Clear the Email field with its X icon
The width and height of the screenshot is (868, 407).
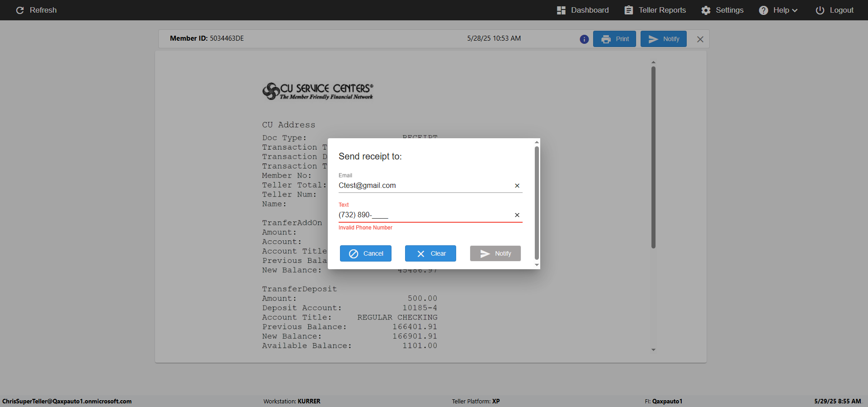coord(517,186)
